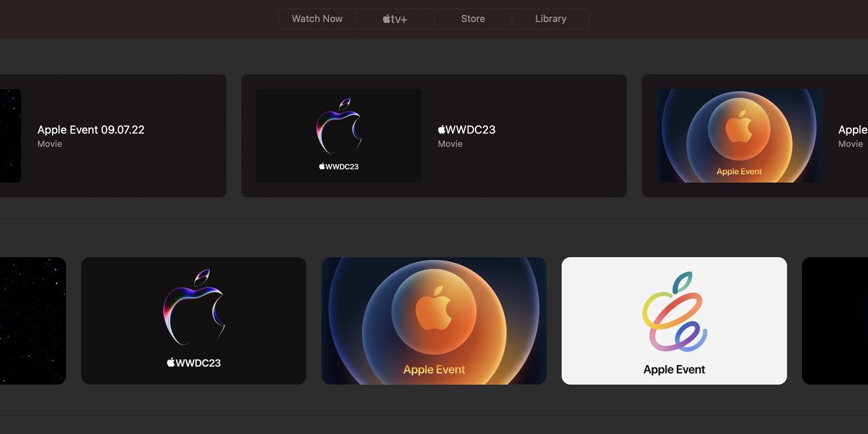Screen dimensions: 868x434
Task: Click the partially visible black tile bottom right
Action: pyautogui.click(x=835, y=321)
